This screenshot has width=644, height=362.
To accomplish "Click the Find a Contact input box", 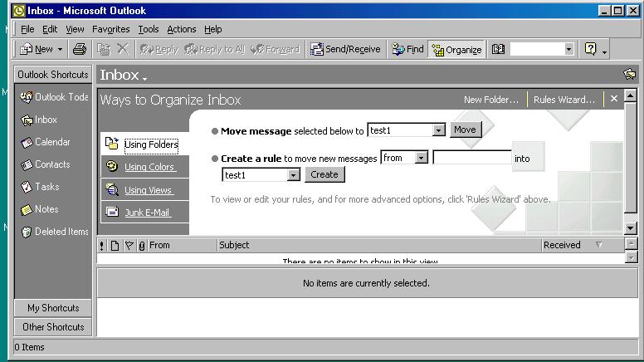I will tap(537, 49).
